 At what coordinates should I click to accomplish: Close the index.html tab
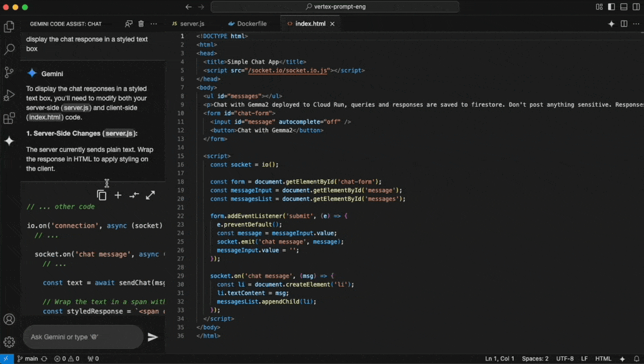(332, 24)
